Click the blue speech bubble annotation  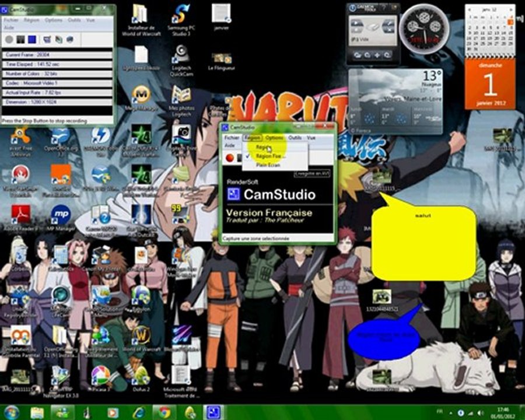384,338
